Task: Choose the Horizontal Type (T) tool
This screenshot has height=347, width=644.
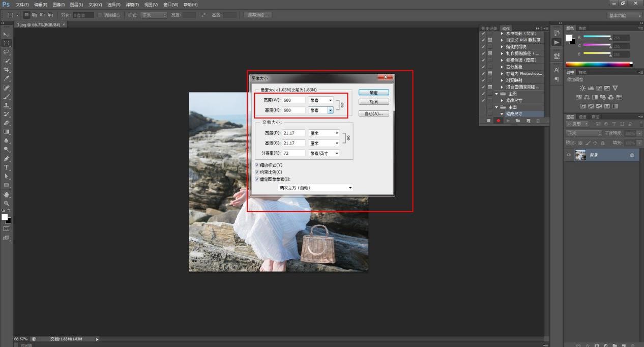Action: (7, 167)
